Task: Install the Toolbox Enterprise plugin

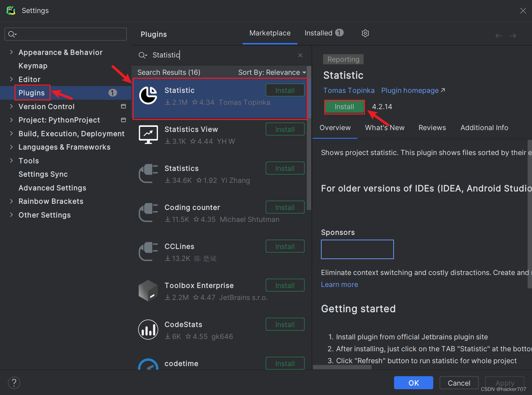Action: [x=285, y=285]
